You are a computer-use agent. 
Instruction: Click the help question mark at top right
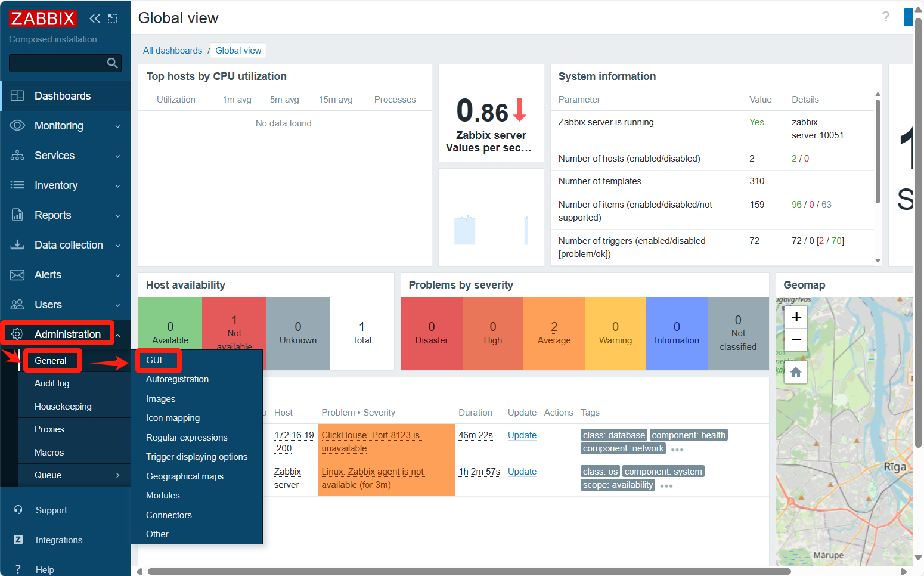point(886,17)
